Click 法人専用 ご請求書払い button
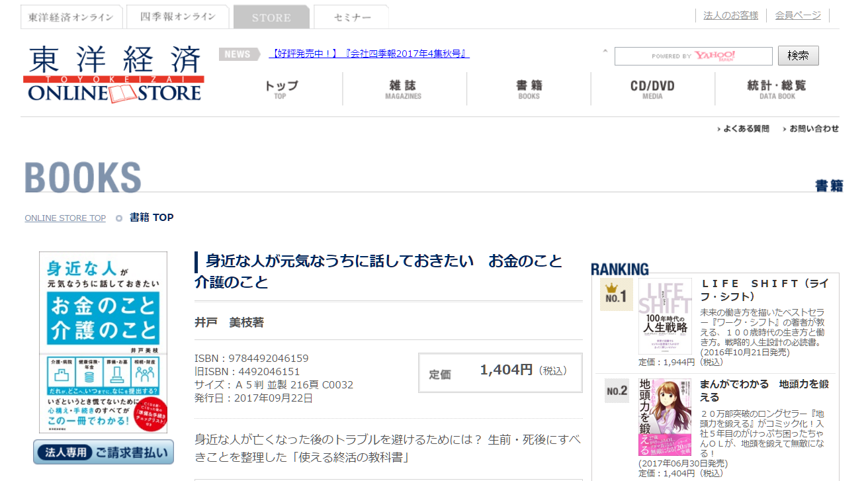 (x=103, y=453)
